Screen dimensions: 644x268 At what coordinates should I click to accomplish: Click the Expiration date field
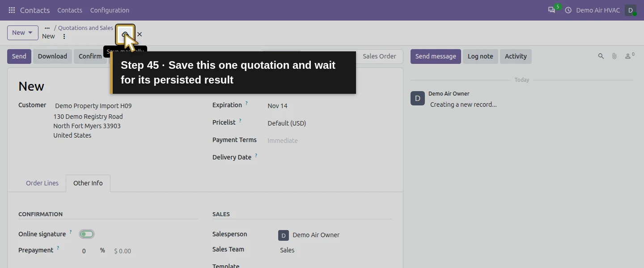330,106
